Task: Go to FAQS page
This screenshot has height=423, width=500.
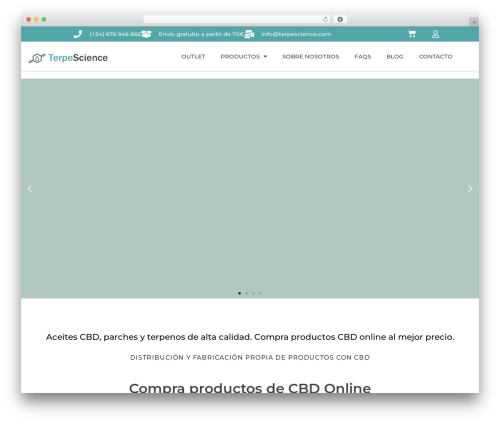Action: pos(363,57)
